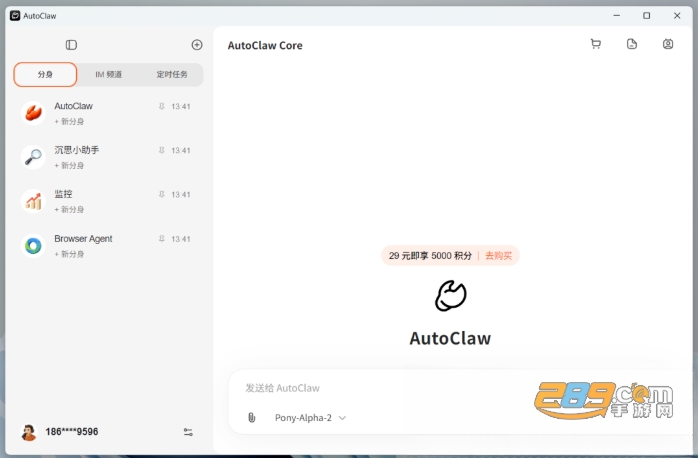
Task: Create 新分身 under 监控
Action: (69, 210)
